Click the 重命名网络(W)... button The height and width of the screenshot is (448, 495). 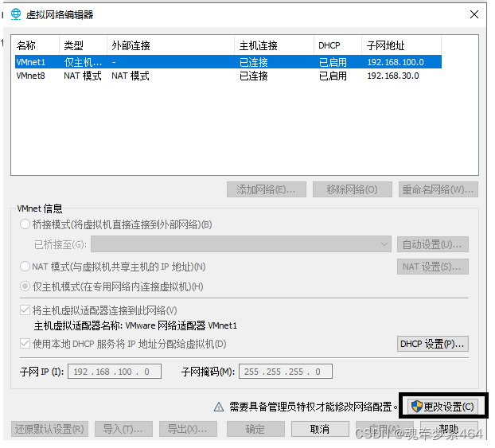pos(438,189)
